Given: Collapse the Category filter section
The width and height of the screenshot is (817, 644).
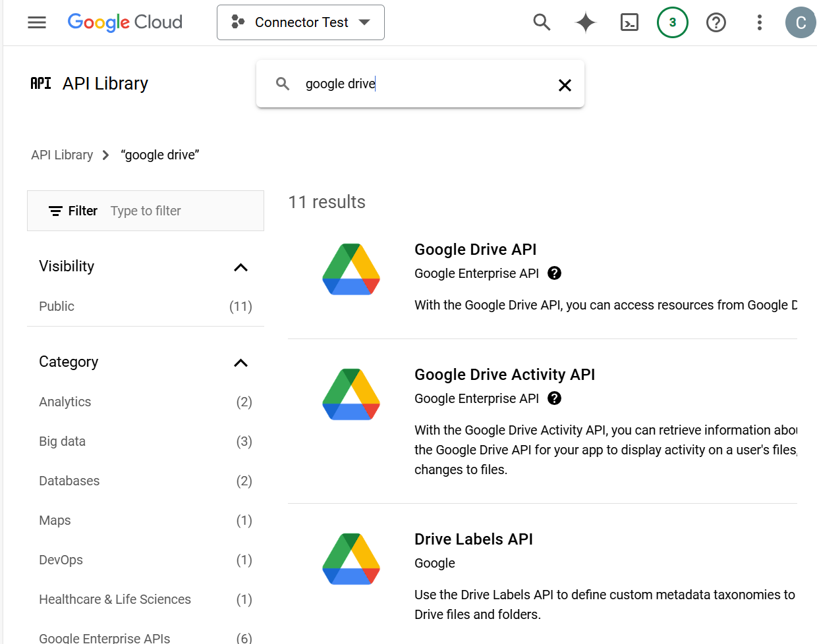Looking at the screenshot, I should coord(241,363).
